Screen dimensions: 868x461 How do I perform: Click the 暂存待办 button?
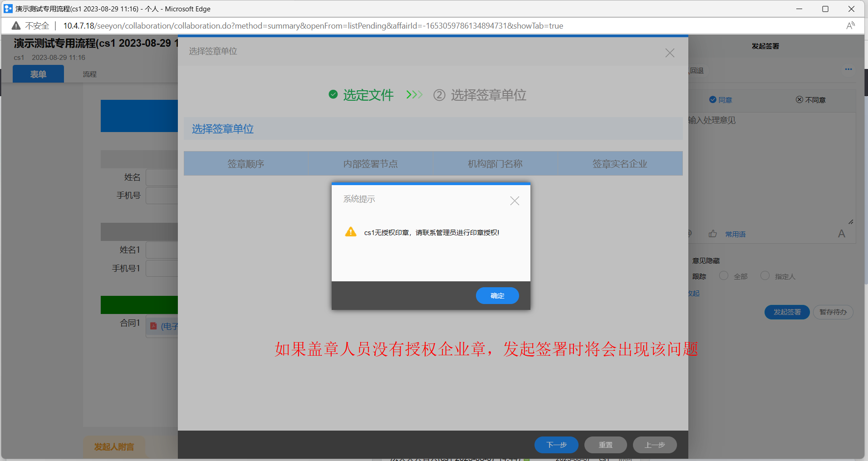(x=833, y=312)
